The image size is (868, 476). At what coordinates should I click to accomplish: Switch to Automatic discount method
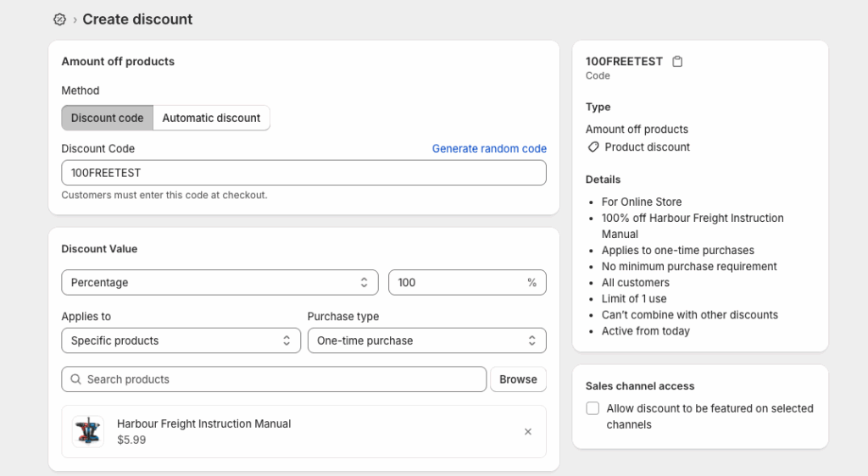[211, 118]
